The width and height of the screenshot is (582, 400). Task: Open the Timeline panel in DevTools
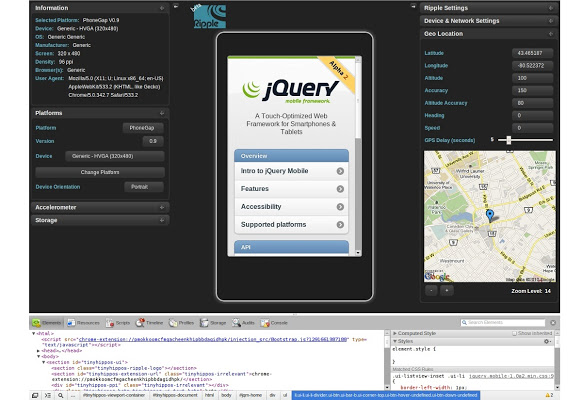click(150, 323)
